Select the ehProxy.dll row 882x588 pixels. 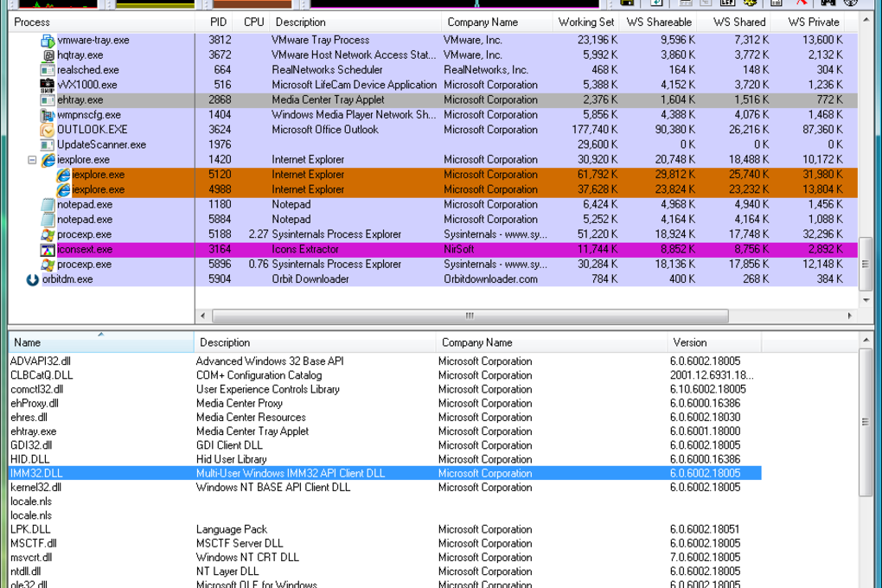[386, 404]
